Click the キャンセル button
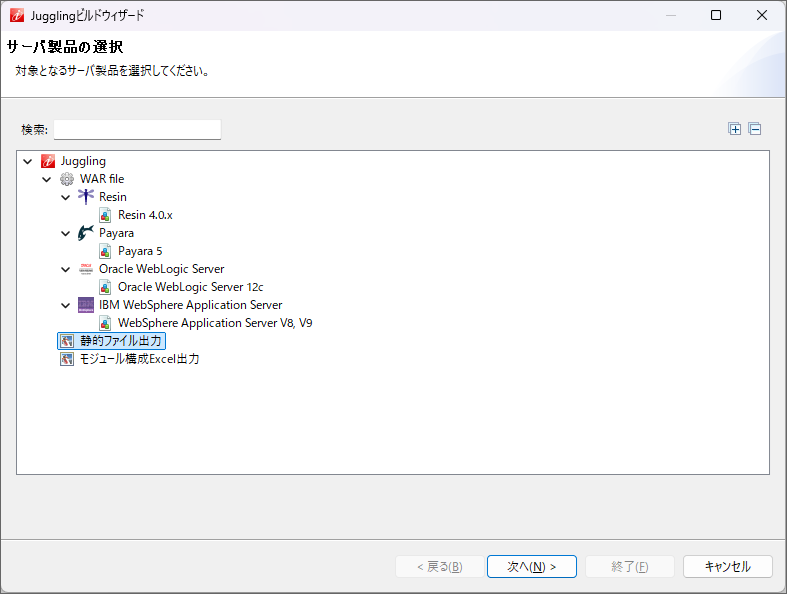 (x=727, y=566)
